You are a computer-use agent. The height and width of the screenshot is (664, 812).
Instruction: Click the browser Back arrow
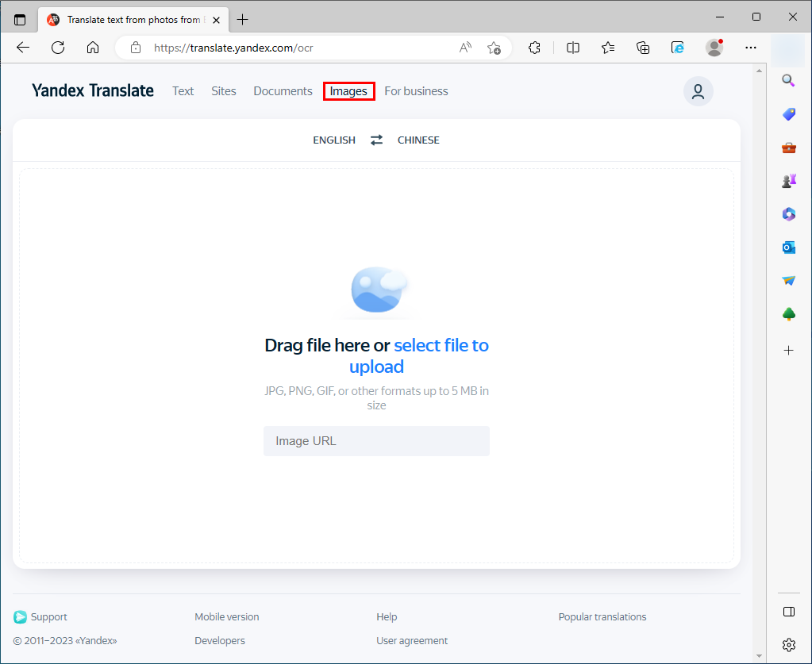23,48
